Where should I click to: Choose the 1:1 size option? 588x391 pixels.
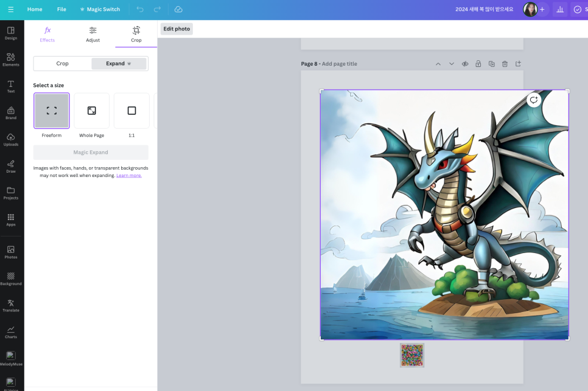click(131, 111)
